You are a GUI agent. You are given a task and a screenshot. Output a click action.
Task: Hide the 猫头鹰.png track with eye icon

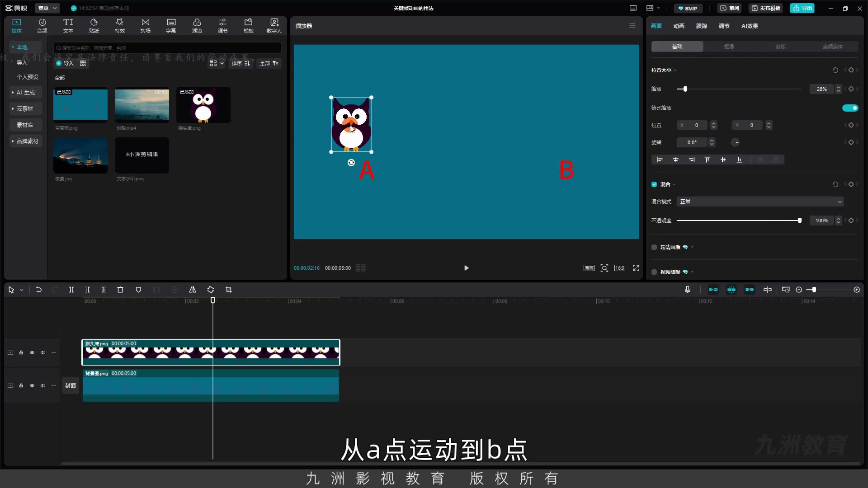[32, 352]
